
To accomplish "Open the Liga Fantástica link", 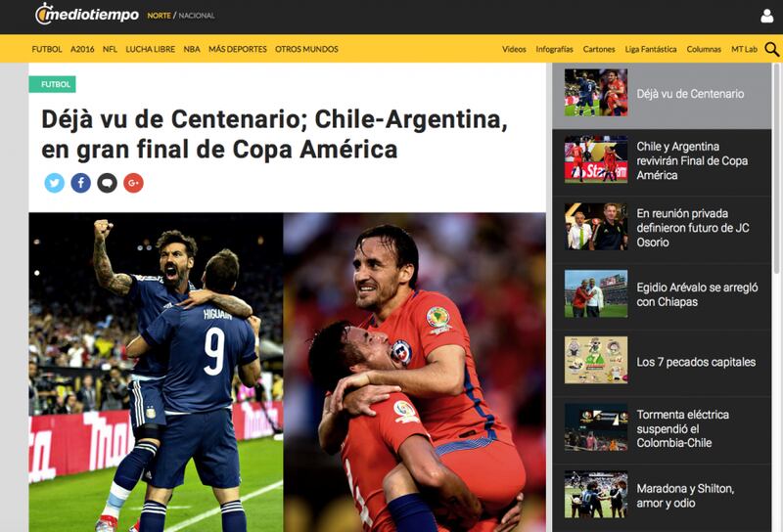I will [651, 49].
